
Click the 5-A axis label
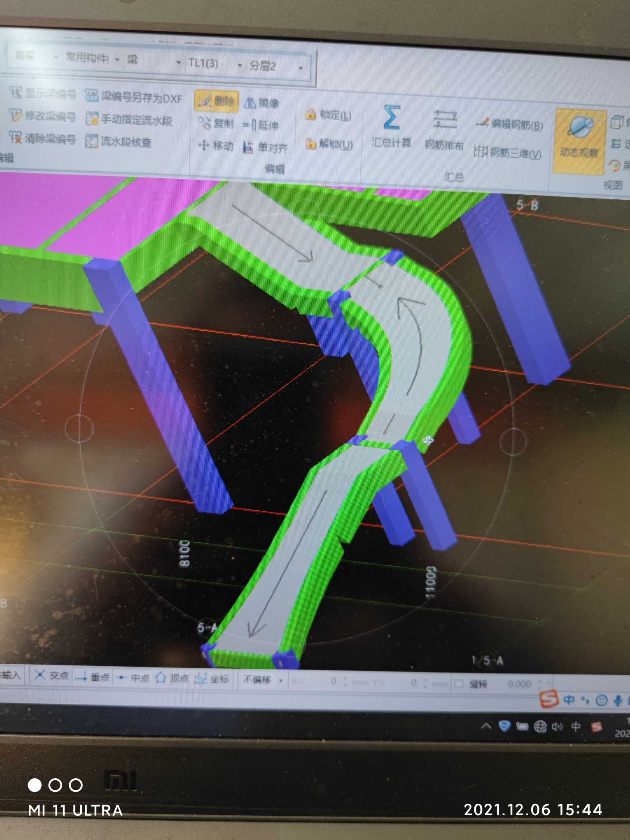(207, 628)
